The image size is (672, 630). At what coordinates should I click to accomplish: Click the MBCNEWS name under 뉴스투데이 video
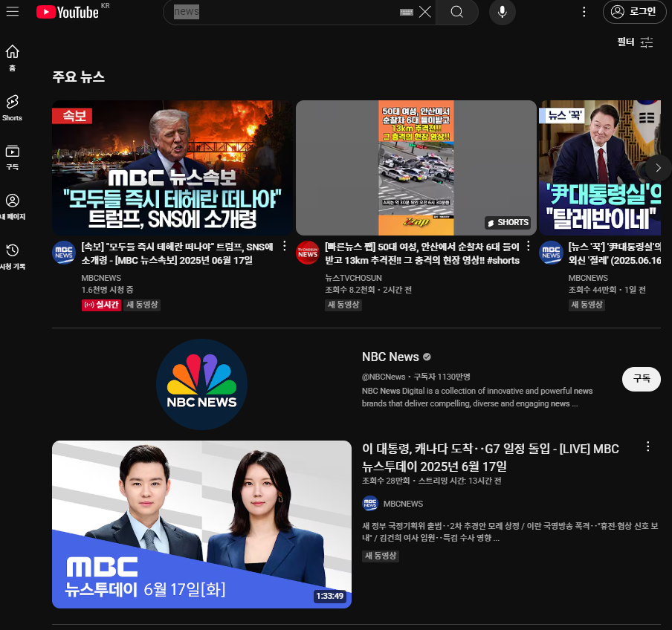point(403,504)
